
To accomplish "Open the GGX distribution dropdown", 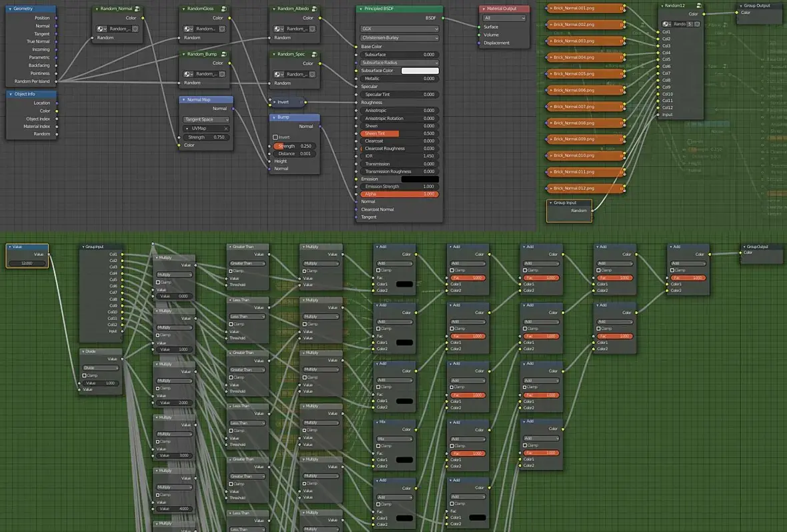I will click(x=400, y=29).
